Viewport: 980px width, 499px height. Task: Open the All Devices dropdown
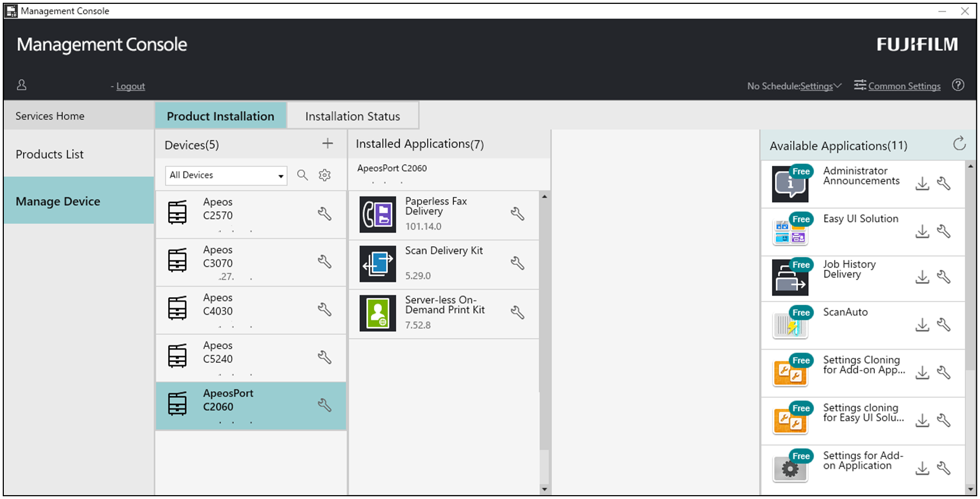226,175
